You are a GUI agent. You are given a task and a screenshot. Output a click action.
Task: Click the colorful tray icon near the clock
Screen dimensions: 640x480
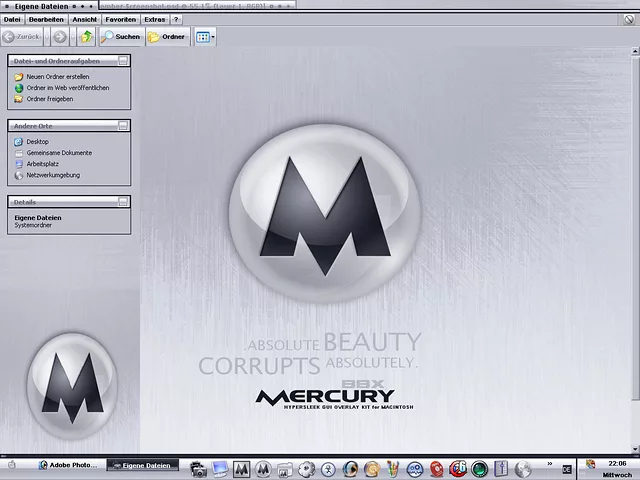[590, 464]
